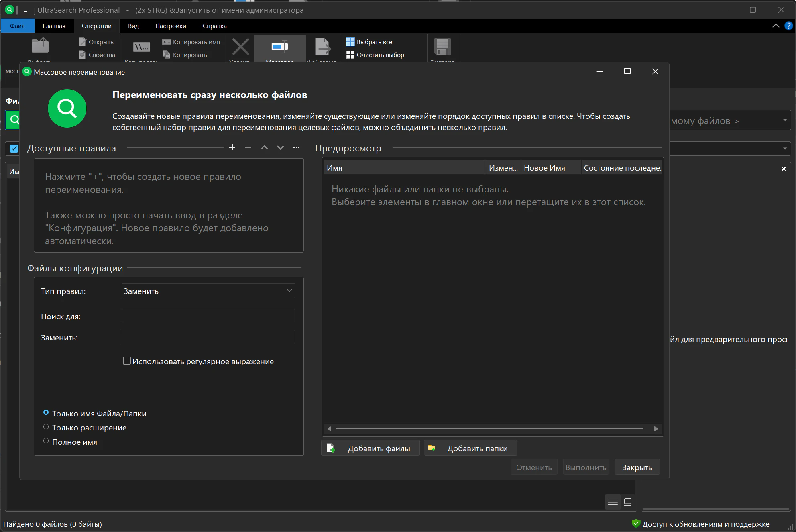Open the three-dots more options icon
The width and height of the screenshot is (796, 532).
point(296,147)
